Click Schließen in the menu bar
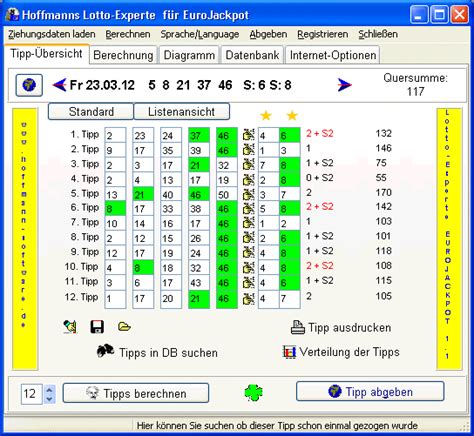Image resolution: width=474 pixels, height=436 pixels. point(378,34)
